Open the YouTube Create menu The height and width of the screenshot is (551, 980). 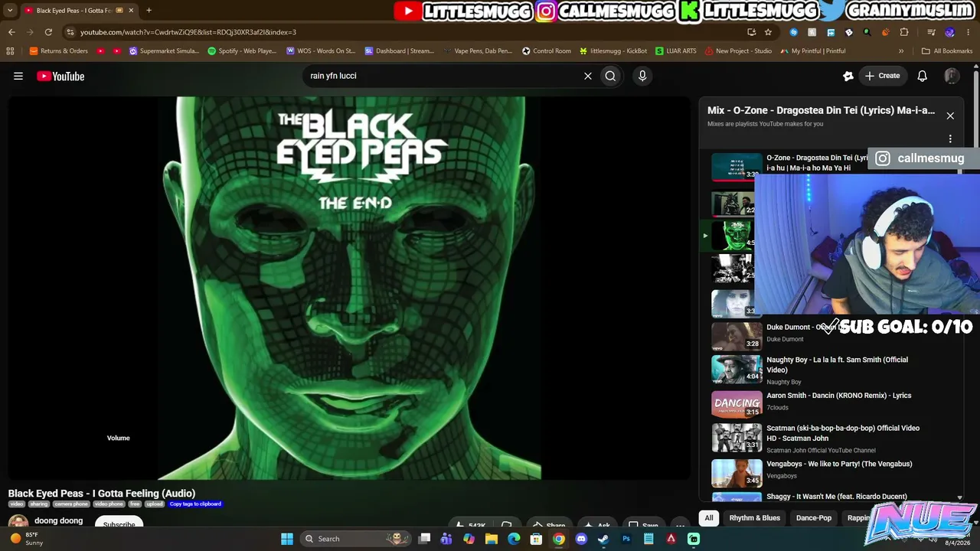(883, 76)
